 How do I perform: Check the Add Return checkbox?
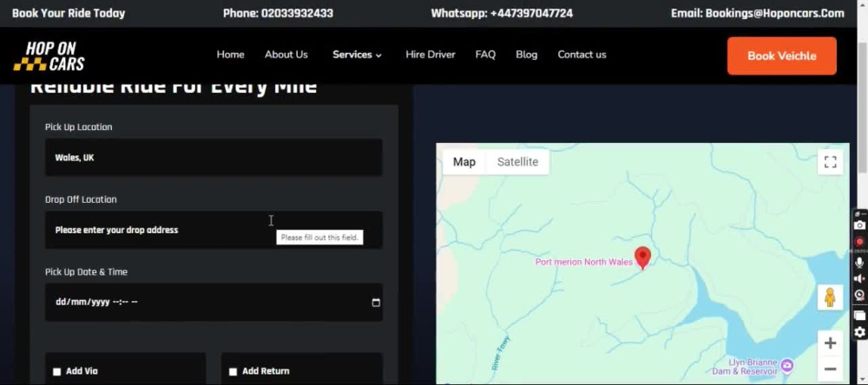click(233, 372)
